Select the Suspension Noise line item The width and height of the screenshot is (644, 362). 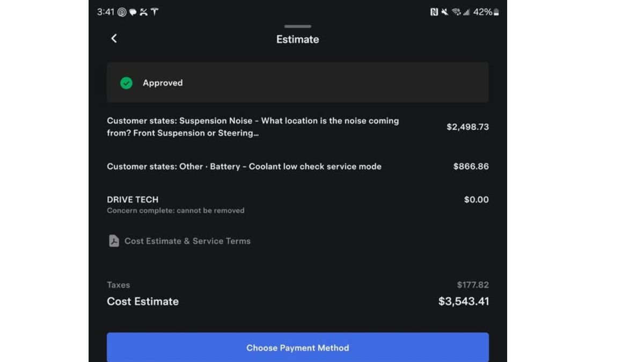[298, 127]
